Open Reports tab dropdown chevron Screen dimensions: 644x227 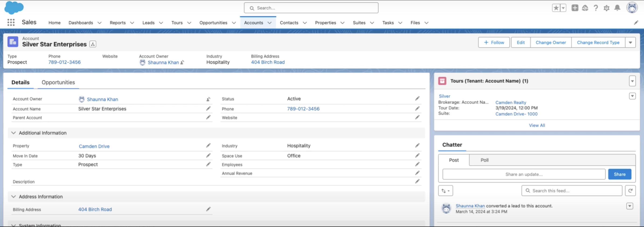pos(132,23)
